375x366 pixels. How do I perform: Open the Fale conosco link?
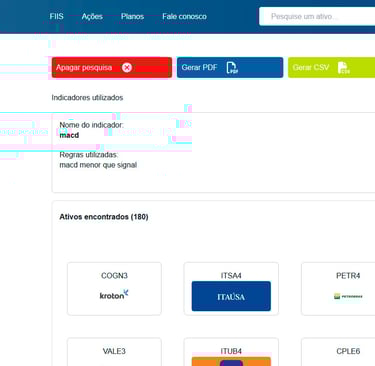184,16
